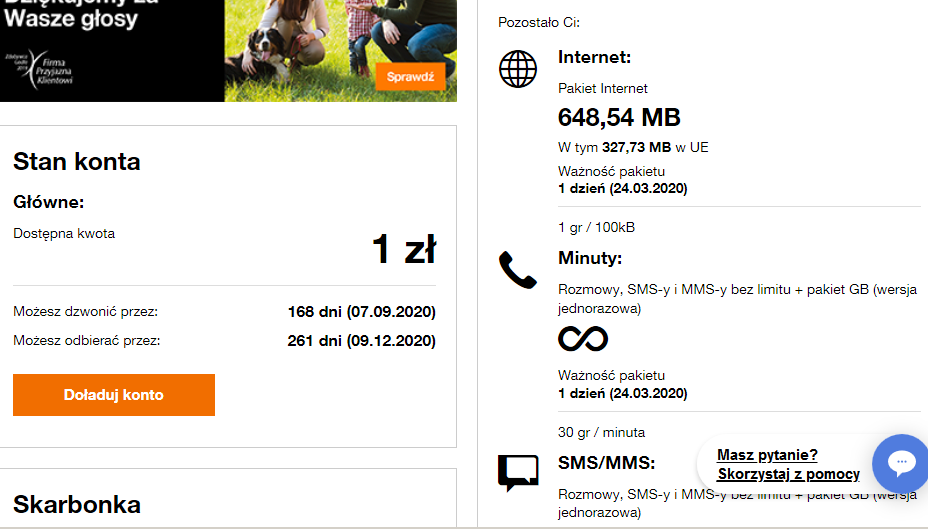Click the Skarbonka section heading
Screen dimensions: 928x529
pyautogui.click(x=77, y=504)
